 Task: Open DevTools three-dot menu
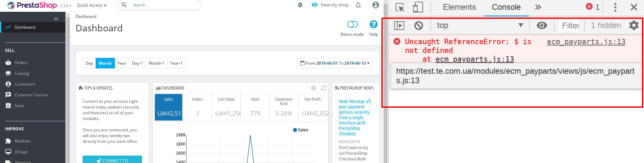pos(615,7)
